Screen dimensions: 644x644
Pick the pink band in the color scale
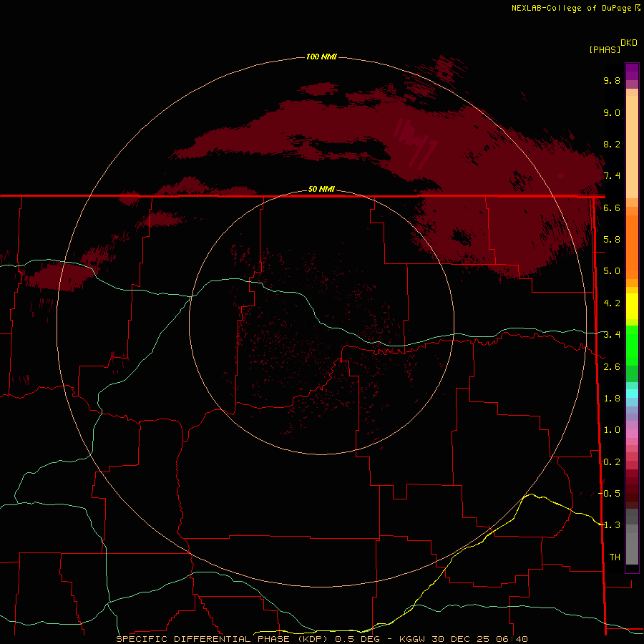(x=632, y=434)
